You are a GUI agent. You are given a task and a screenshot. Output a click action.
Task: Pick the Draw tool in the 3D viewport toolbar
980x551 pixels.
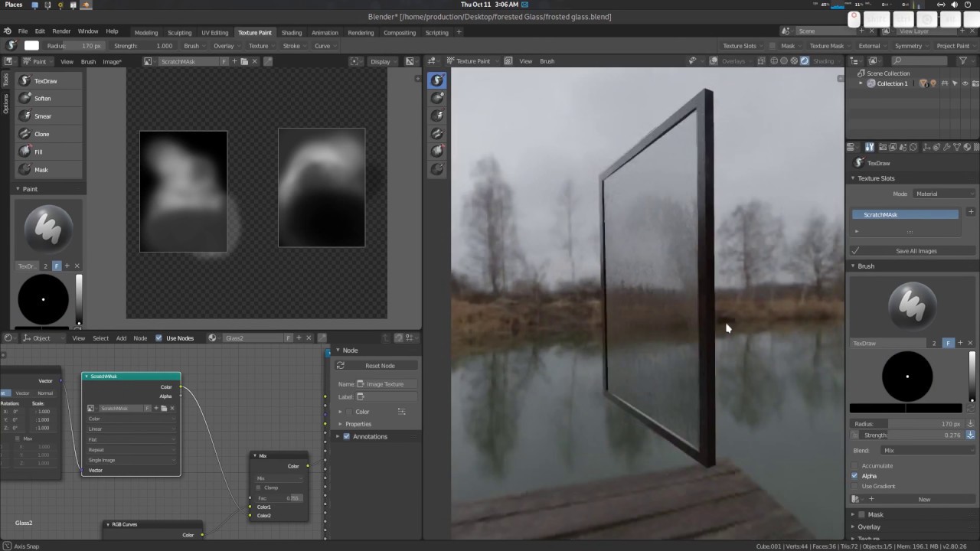436,80
